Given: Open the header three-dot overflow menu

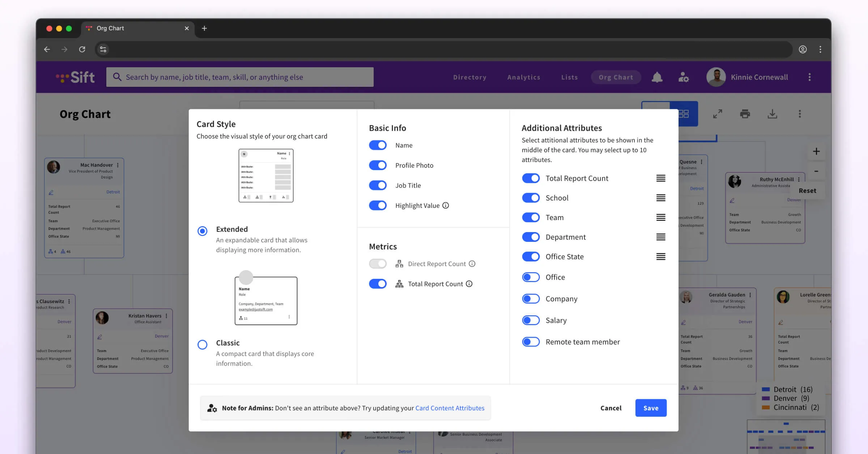Looking at the screenshot, I should pyautogui.click(x=809, y=77).
